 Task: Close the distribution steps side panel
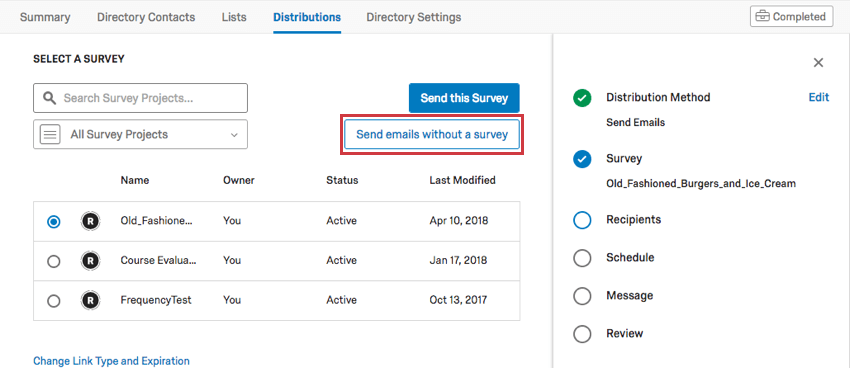819,63
